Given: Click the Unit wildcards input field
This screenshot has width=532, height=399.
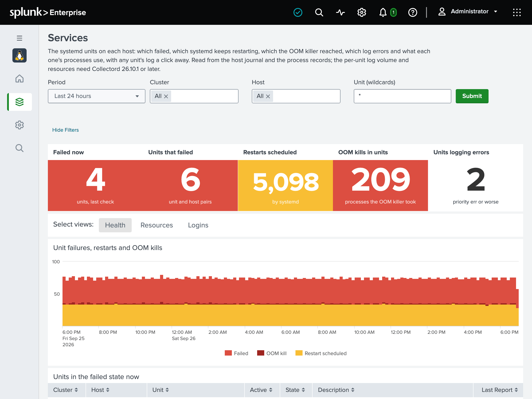Looking at the screenshot, I should [402, 96].
